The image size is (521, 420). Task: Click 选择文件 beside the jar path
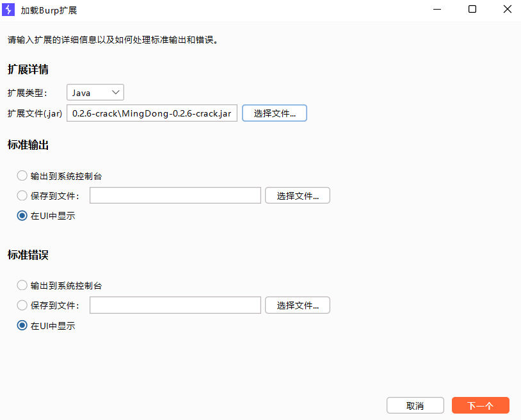click(x=275, y=113)
